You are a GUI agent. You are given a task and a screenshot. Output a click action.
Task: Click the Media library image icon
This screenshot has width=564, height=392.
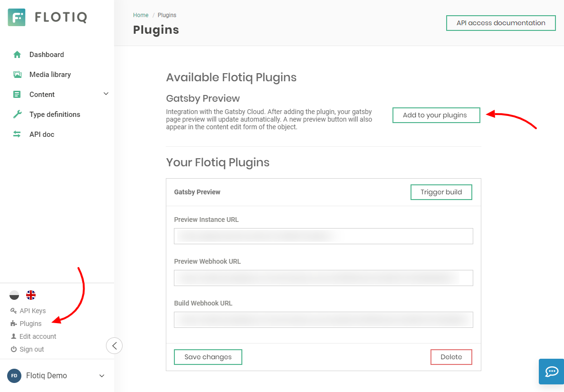pyautogui.click(x=17, y=75)
